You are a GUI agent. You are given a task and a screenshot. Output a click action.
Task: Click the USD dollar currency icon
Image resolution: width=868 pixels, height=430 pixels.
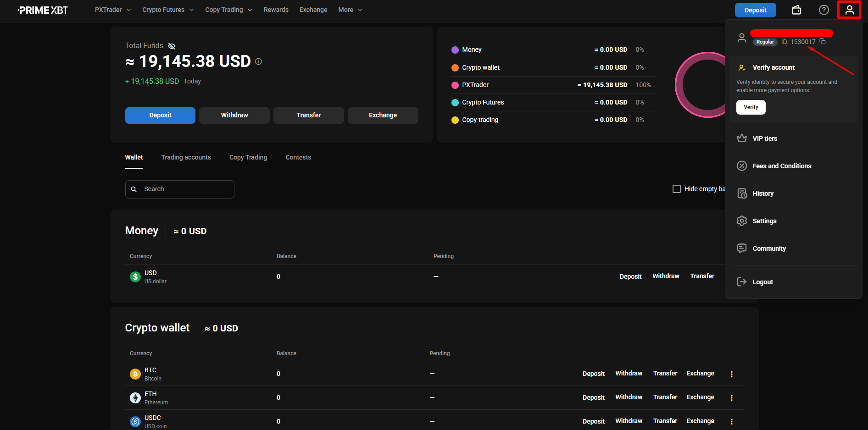point(135,277)
